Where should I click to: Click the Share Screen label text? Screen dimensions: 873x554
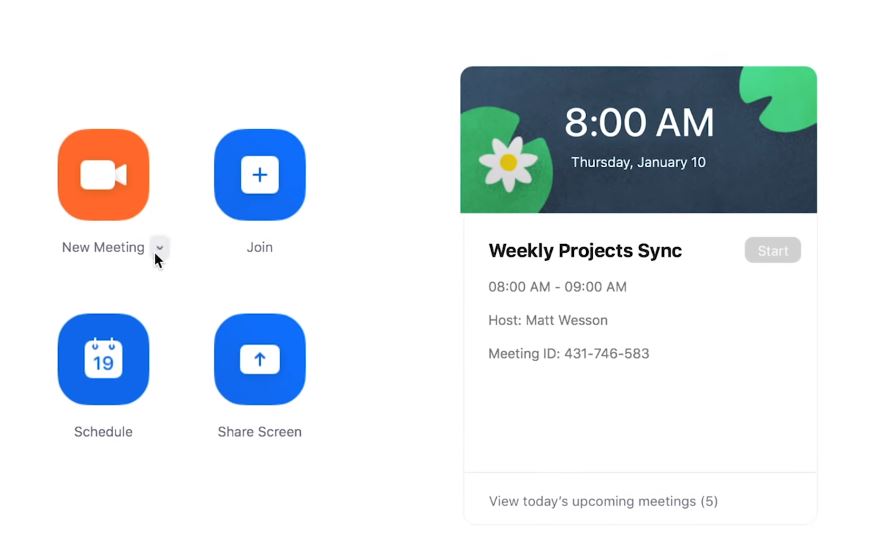260,432
